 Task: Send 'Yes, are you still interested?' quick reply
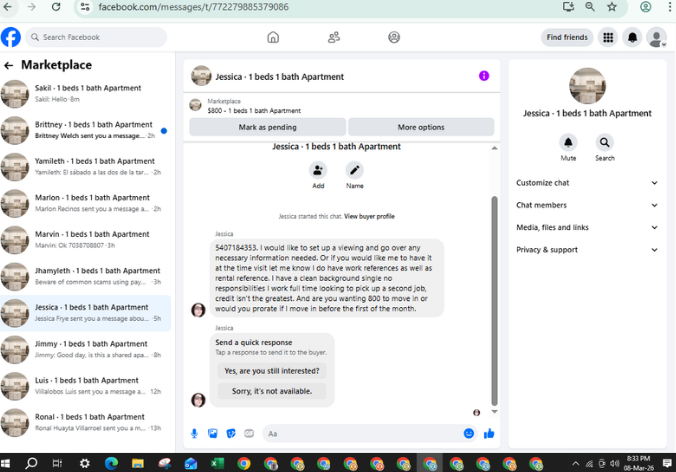click(272, 371)
